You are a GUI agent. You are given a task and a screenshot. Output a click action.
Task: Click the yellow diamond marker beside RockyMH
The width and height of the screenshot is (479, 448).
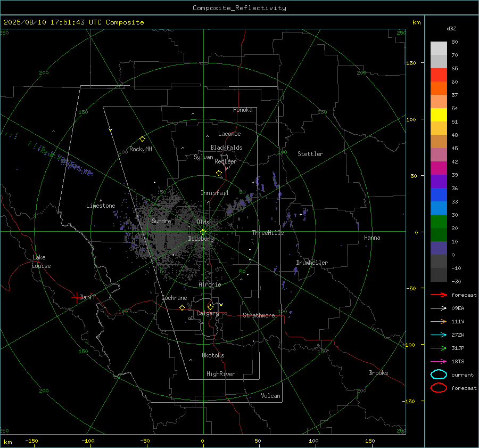pos(142,139)
